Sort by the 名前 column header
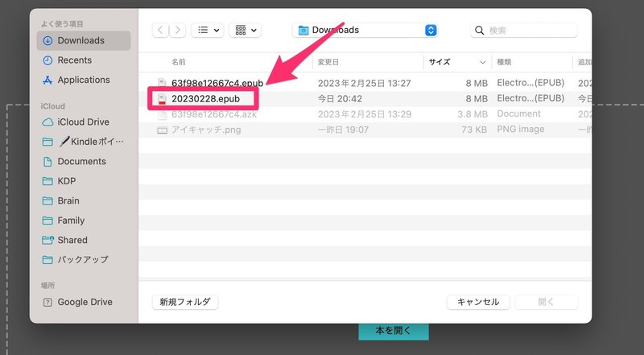Screen dimensions: 644x355 click(179, 62)
